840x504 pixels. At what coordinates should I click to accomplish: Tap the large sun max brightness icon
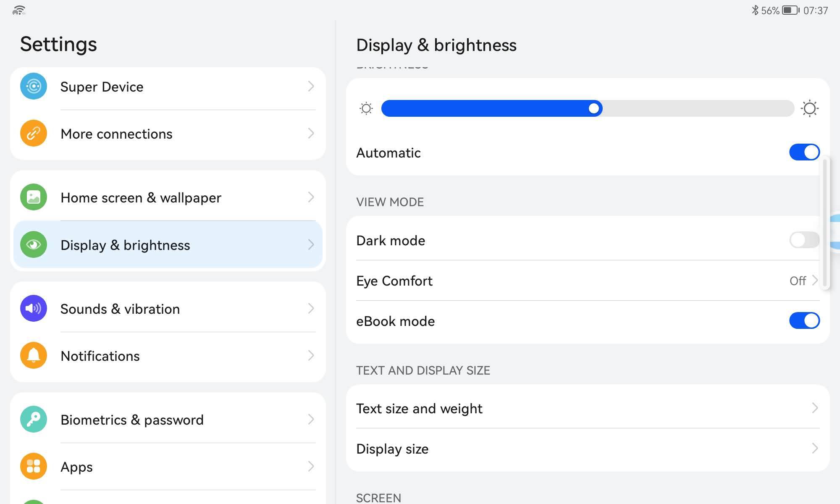tap(809, 109)
